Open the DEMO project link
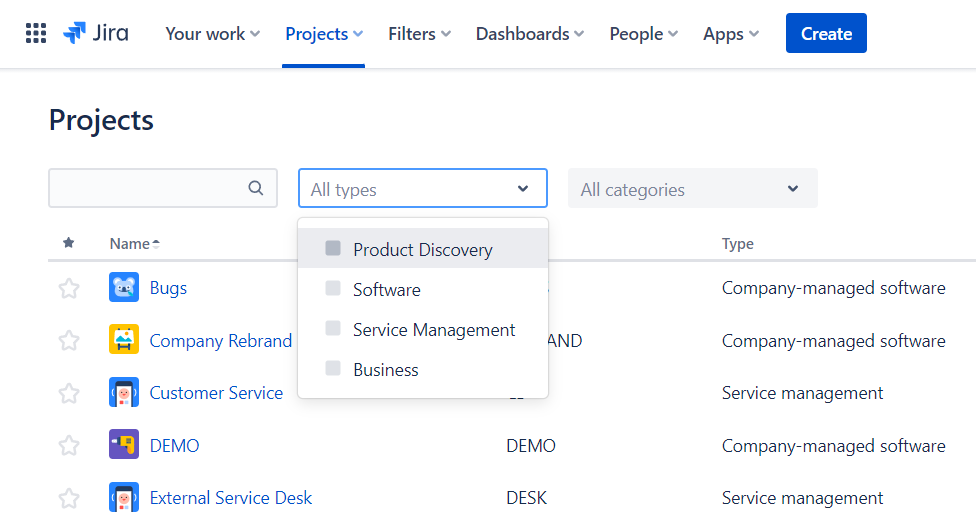976x523 pixels. pos(174,445)
